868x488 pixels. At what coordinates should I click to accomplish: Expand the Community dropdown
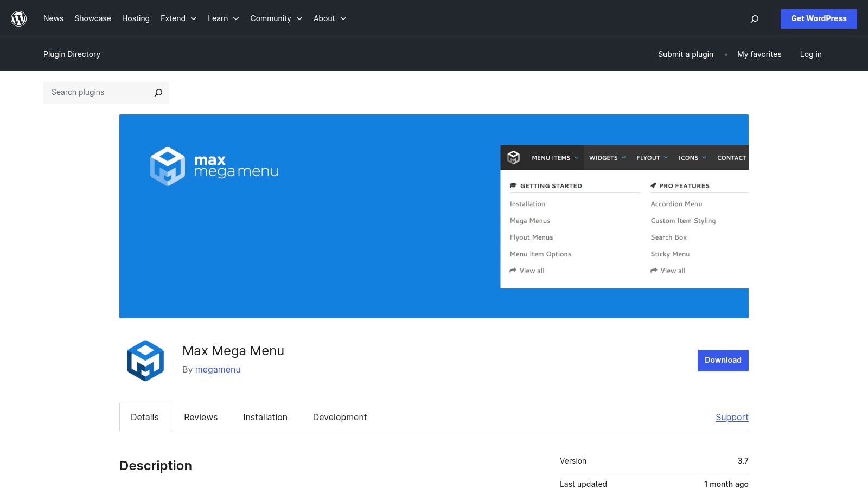(276, 18)
